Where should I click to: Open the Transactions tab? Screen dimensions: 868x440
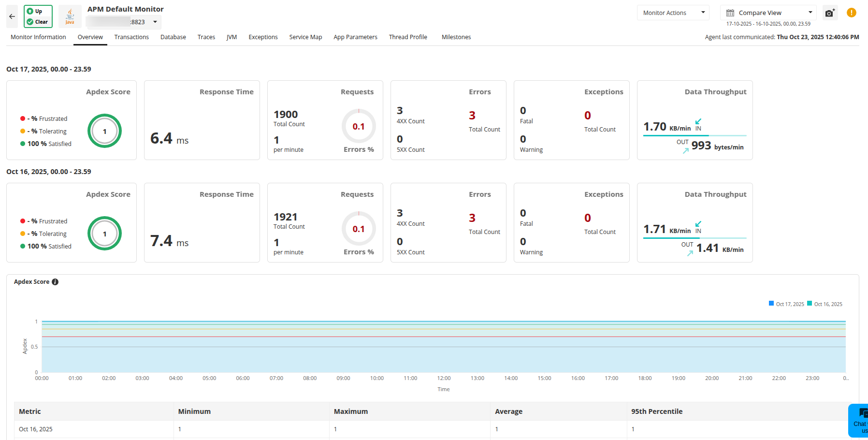click(131, 37)
